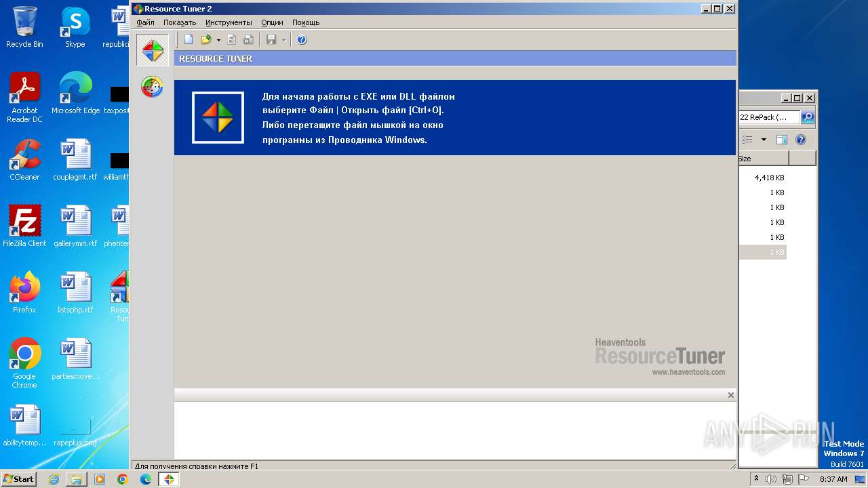Screen dimensions: 868x488
Task: Close the bottom log panel with X
Action: [730, 395]
